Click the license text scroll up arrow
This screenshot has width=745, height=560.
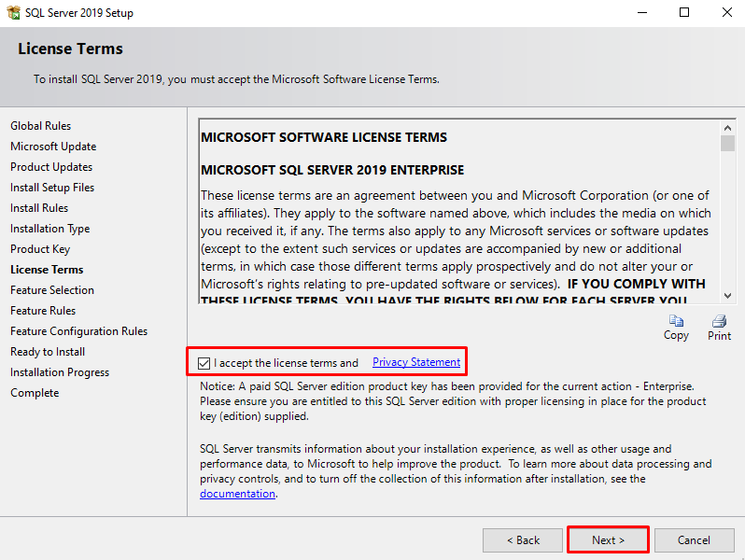click(727, 128)
